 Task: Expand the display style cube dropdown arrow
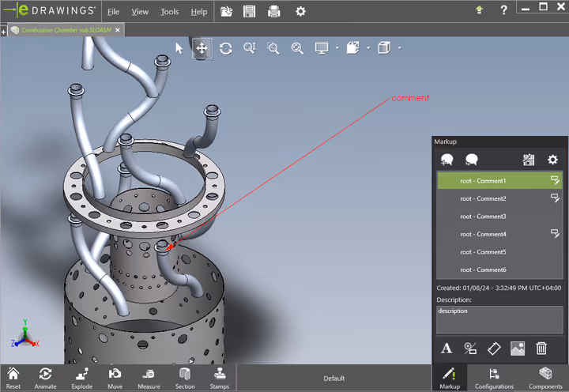click(x=400, y=48)
